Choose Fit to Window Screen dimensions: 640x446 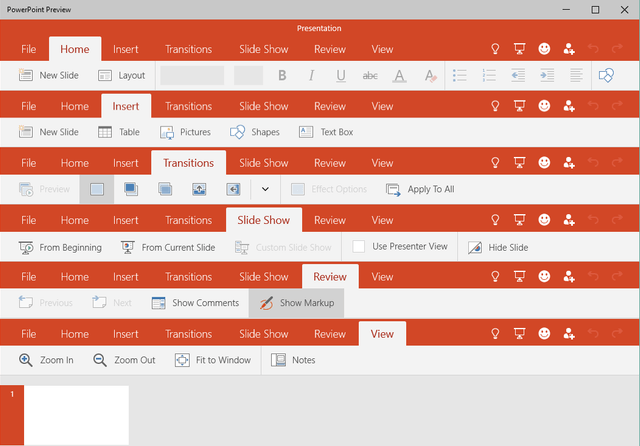(x=213, y=360)
